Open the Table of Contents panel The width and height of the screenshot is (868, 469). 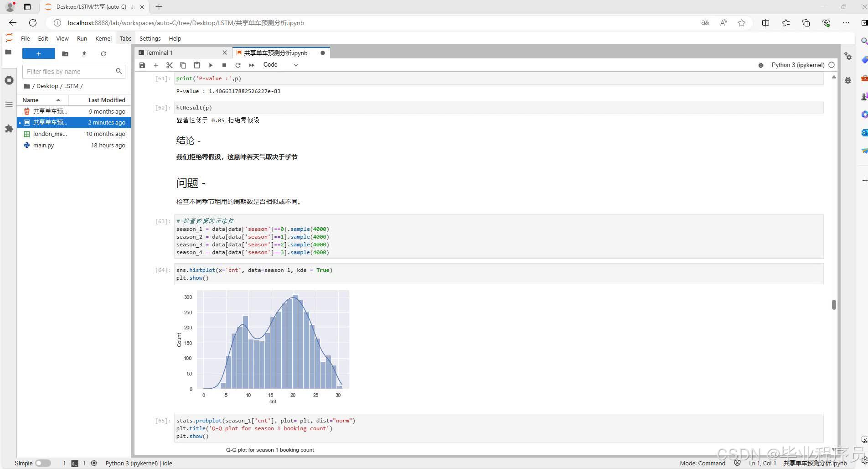[9, 104]
